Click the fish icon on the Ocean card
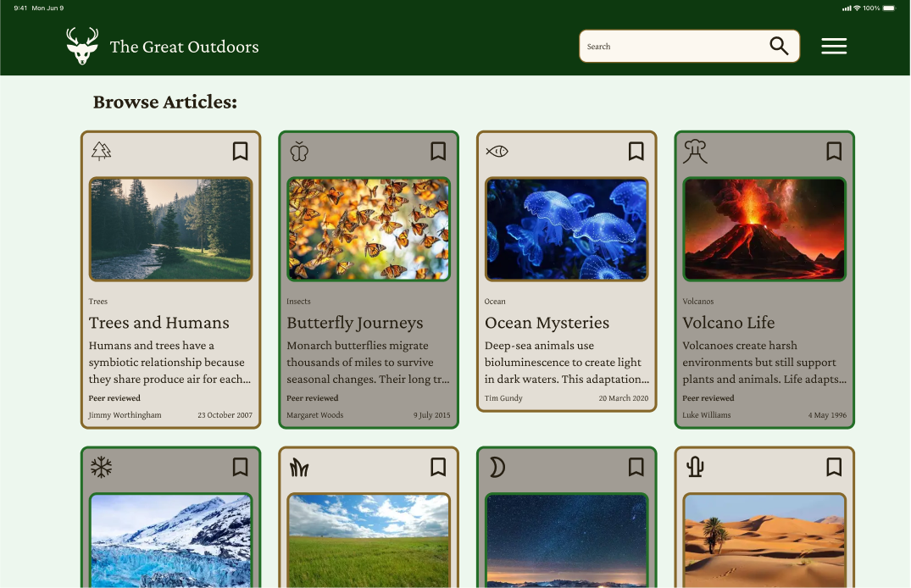This screenshot has width=911, height=588. (497, 152)
